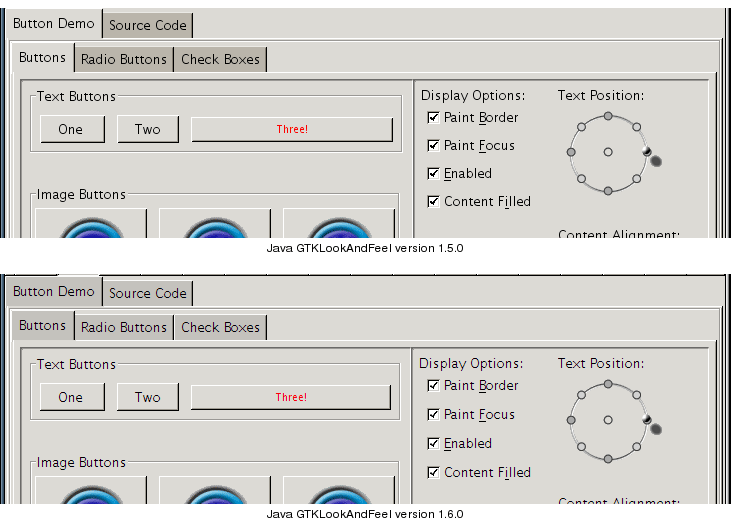Choose bottom text position radio in 1.5.0 panel
The image size is (731, 532).
coord(608,191)
